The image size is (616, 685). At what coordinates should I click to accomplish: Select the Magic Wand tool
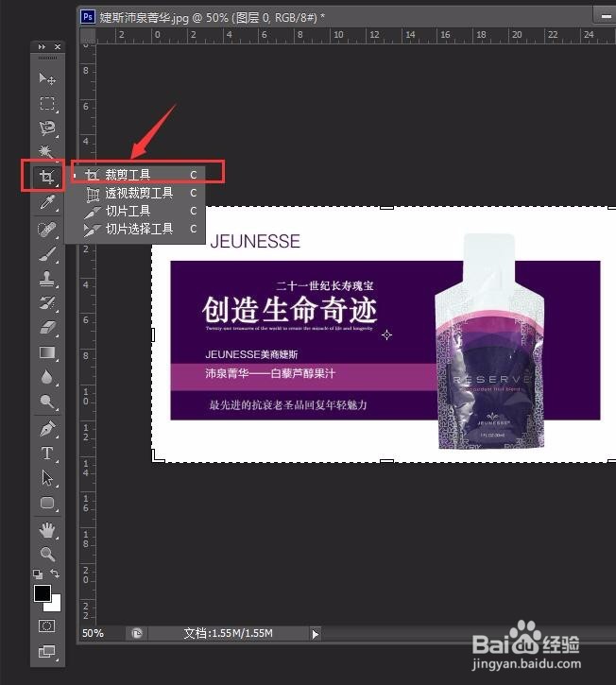pos(47,152)
